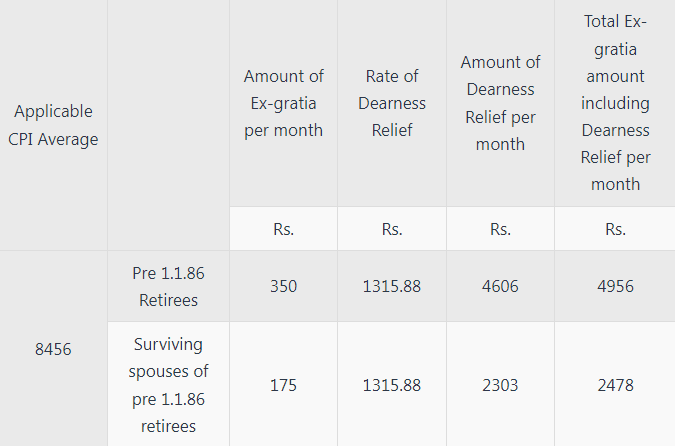Select the Amount of Ex-gratia per month header
Viewport: 675px width, 446px height.
click(x=283, y=103)
